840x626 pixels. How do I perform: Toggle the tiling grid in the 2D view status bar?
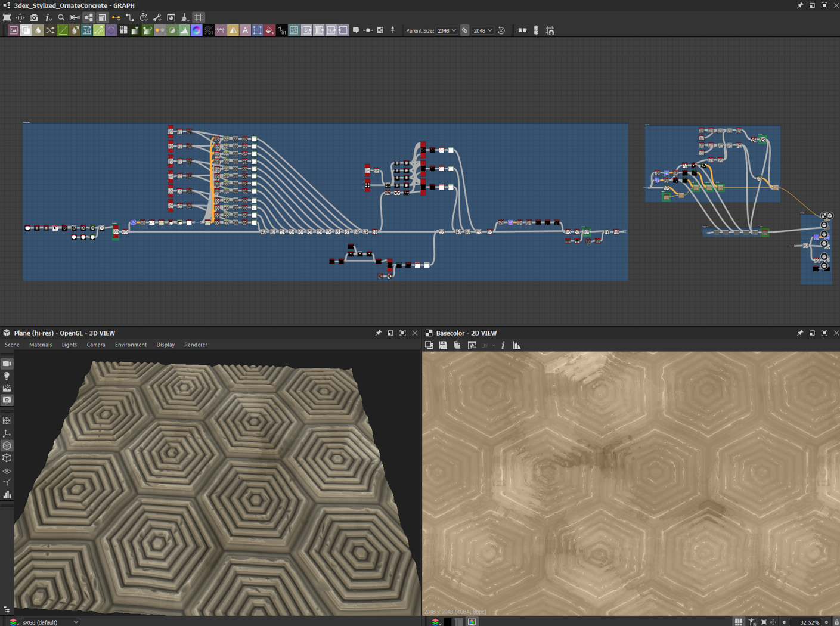(738, 622)
